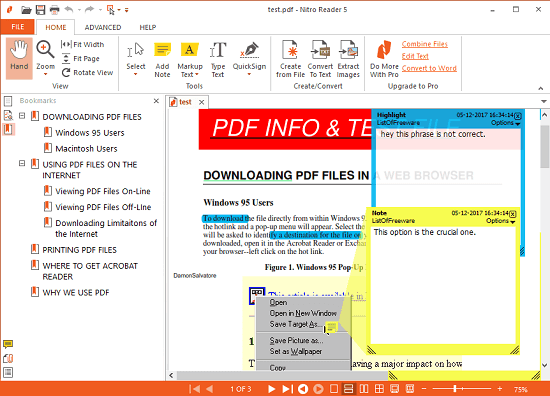Open Macintosh Users bookmark
Viewport: 550px width, 396px height.
[86, 149]
